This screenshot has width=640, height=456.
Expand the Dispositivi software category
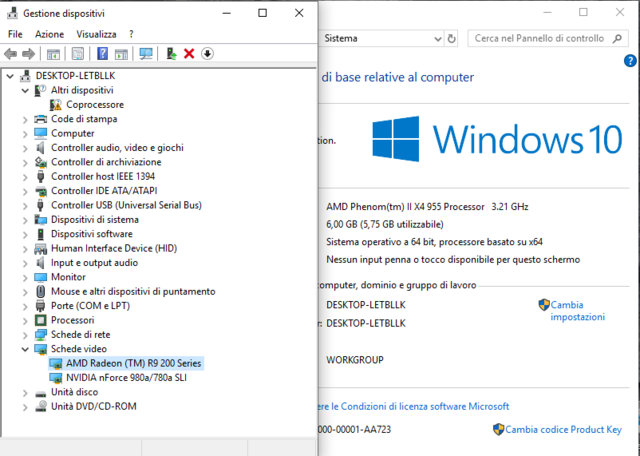pos(25,234)
